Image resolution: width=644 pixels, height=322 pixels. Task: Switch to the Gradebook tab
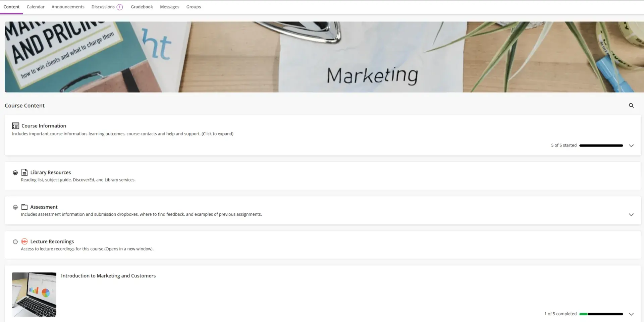pyautogui.click(x=142, y=7)
